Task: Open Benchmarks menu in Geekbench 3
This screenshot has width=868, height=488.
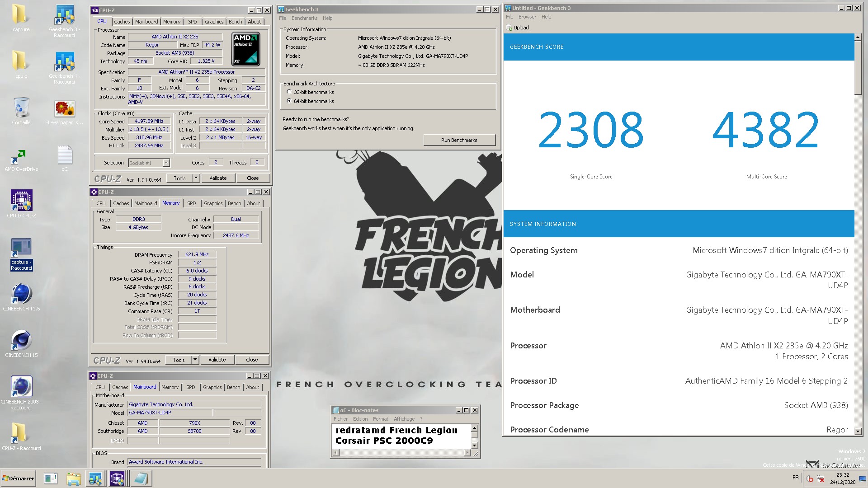Action: [304, 18]
